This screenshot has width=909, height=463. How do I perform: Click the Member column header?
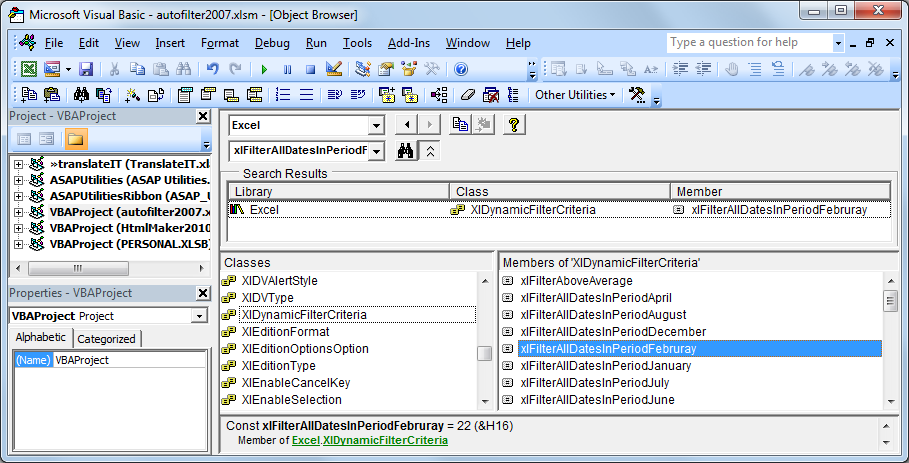point(780,192)
